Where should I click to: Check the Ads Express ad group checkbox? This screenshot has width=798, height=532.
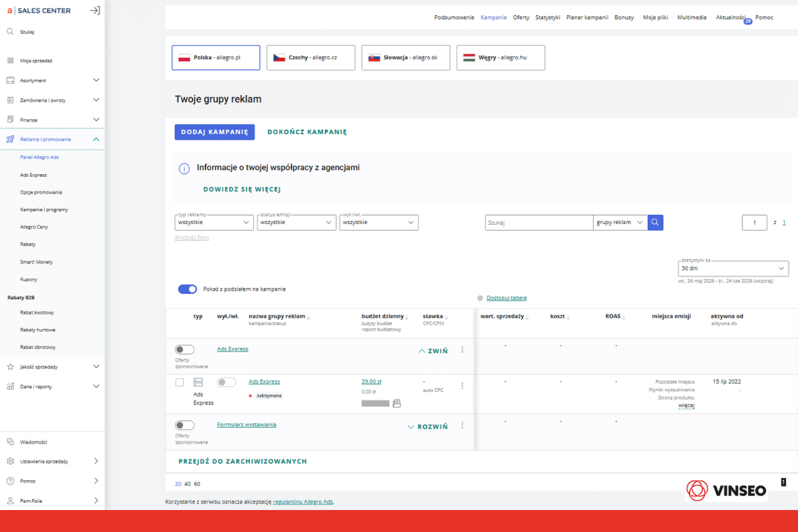pyautogui.click(x=180, y=382)
